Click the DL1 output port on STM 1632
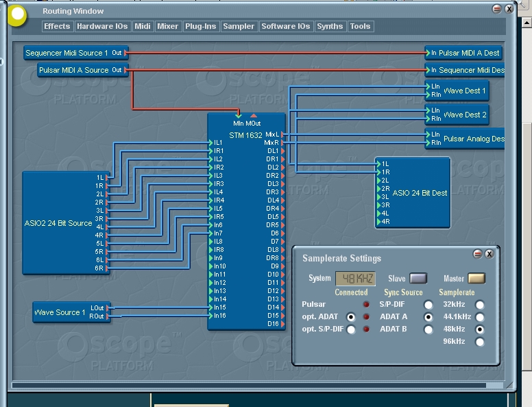Viewport: 532px width, 407px height. [282, 151]
